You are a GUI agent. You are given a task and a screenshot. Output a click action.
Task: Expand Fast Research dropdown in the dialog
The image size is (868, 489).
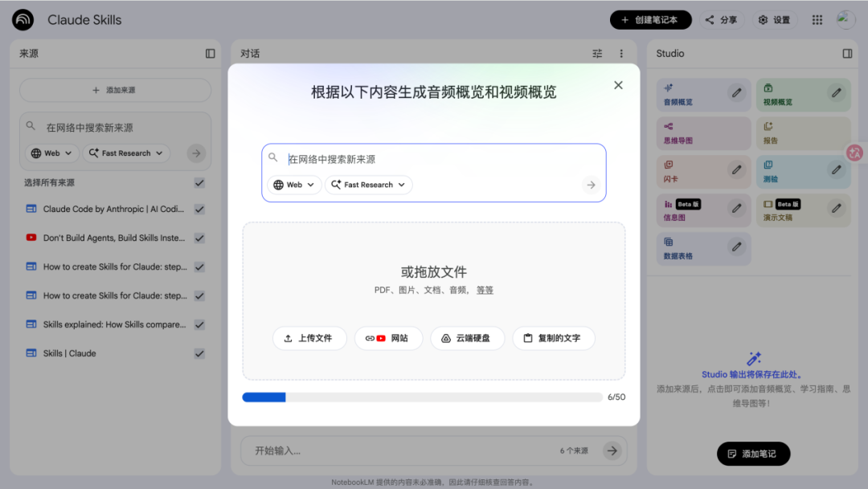(x=368, y=185)
